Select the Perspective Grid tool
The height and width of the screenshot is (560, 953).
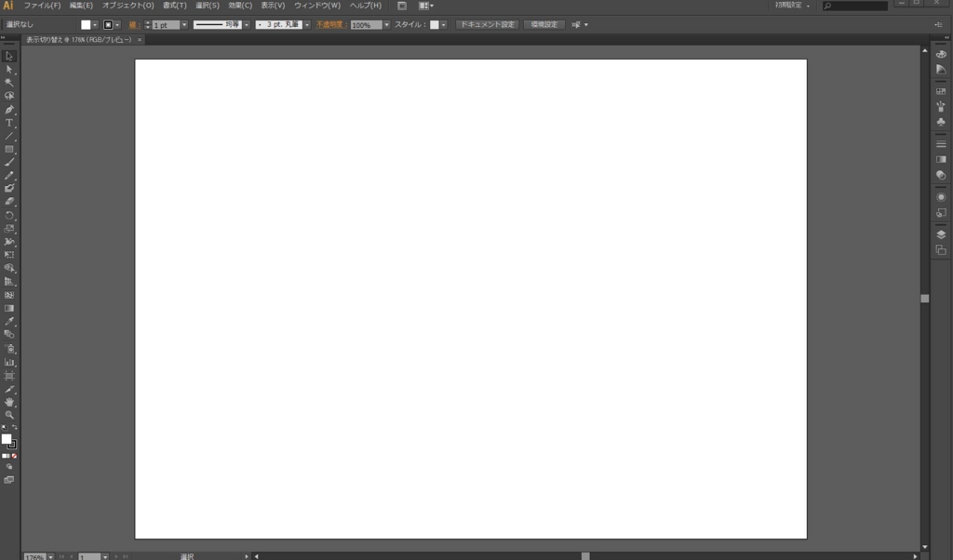tap(9, 281)
